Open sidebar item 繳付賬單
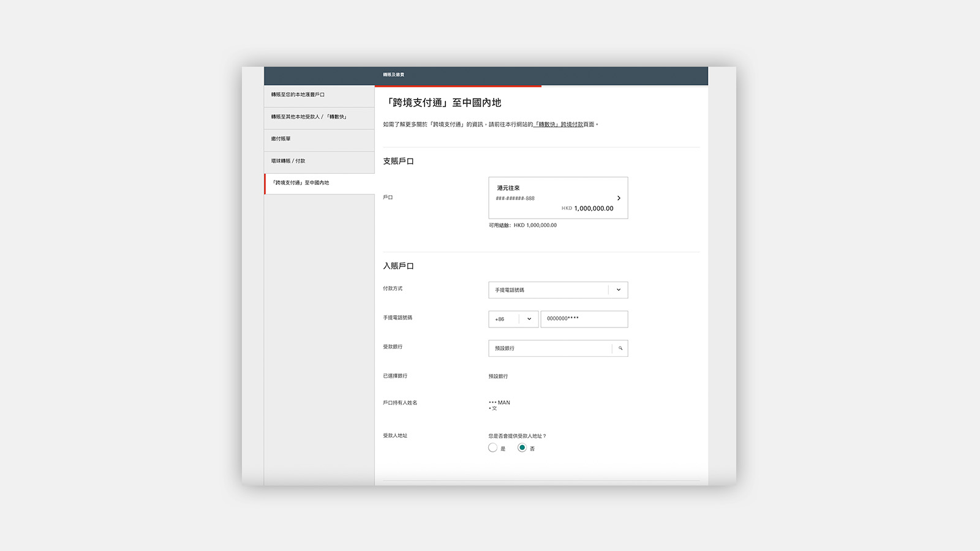This screenshot has width=980, height=551. (x=319, y=140)
